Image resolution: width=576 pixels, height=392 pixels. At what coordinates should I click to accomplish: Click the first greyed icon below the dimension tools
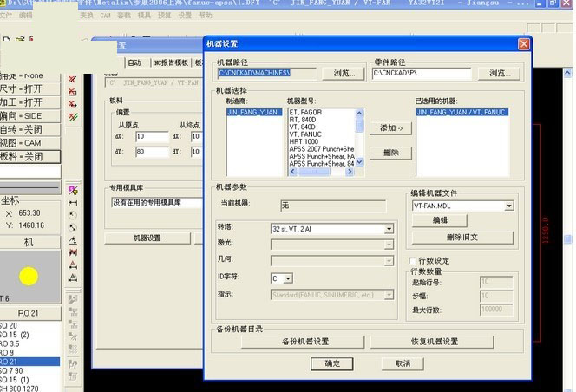[x=73, y=299]
